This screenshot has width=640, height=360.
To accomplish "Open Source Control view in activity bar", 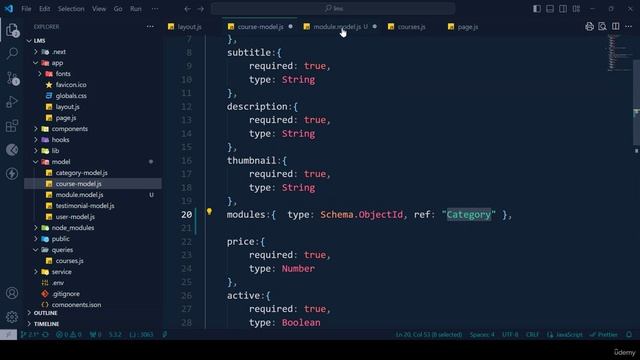I will click(x=12, y=78).
